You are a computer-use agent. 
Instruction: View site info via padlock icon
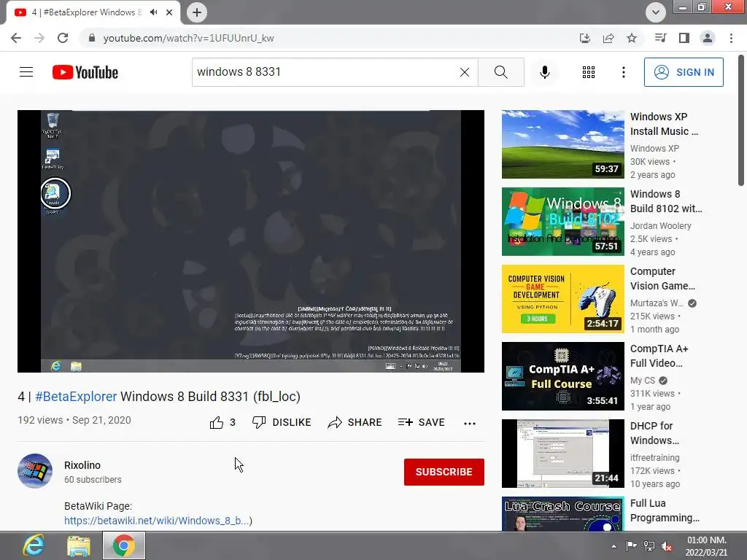[92, 38]
